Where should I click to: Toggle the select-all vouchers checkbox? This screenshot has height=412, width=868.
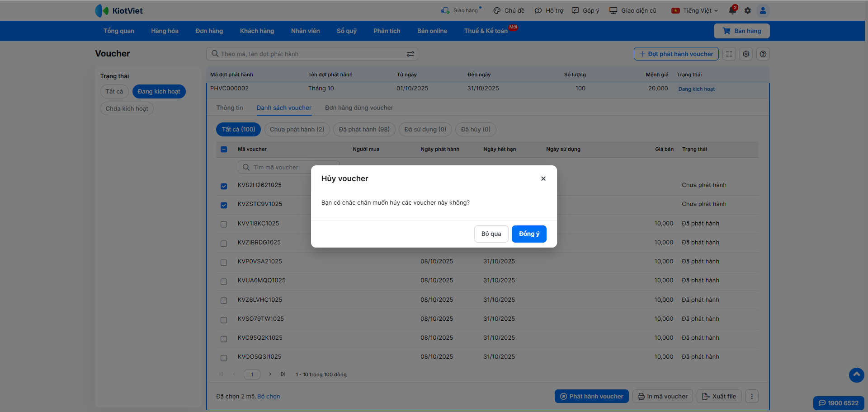tap(224, 149)
